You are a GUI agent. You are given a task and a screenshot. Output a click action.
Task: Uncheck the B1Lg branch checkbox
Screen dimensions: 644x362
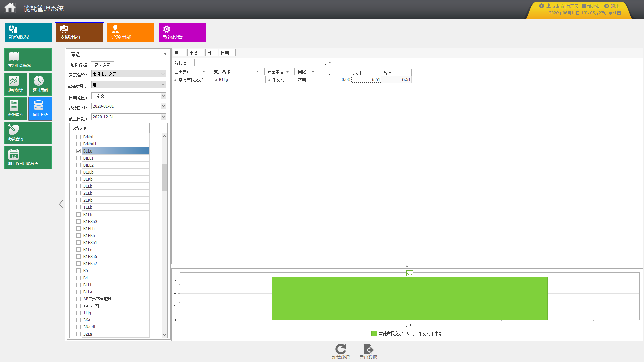pyautogui.click(x=78, y=151)
